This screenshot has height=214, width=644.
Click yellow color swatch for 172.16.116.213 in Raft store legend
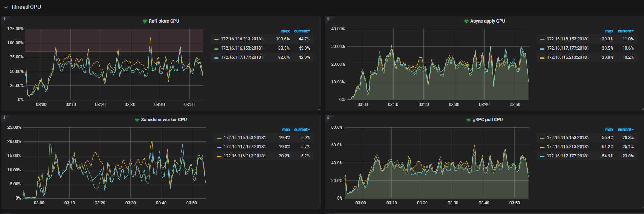pyautogui.click(x=216, y=39)
